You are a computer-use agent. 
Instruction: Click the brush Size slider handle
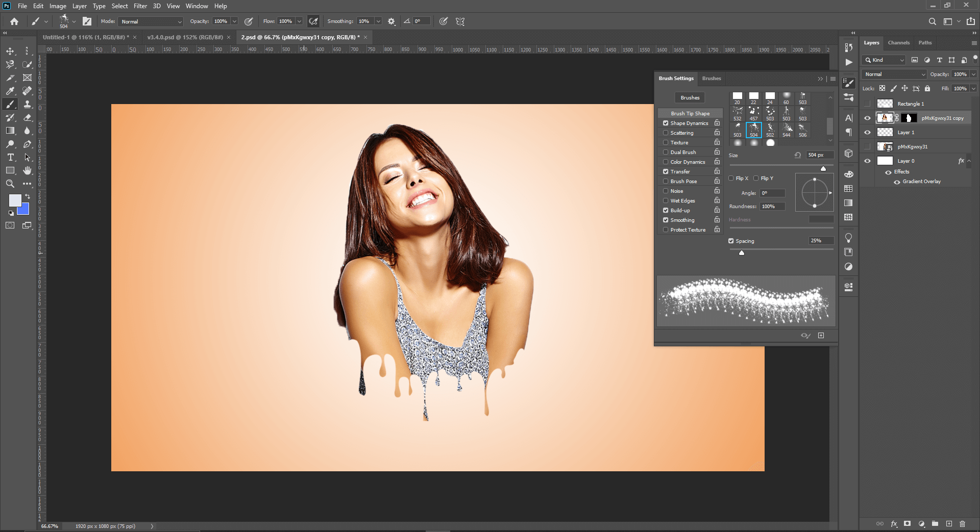(823, 168)
